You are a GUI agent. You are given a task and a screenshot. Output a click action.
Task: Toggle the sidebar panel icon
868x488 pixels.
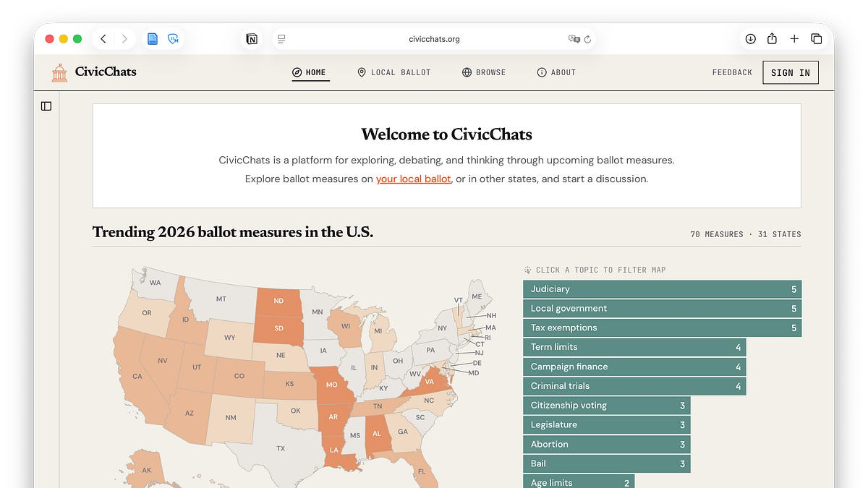[46, 106]
